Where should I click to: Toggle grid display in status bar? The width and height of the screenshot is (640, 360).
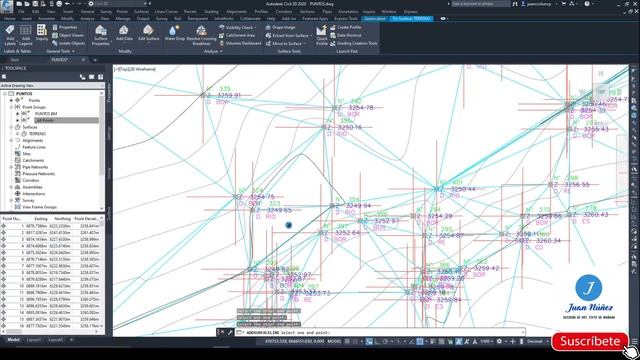coord(347,341)
